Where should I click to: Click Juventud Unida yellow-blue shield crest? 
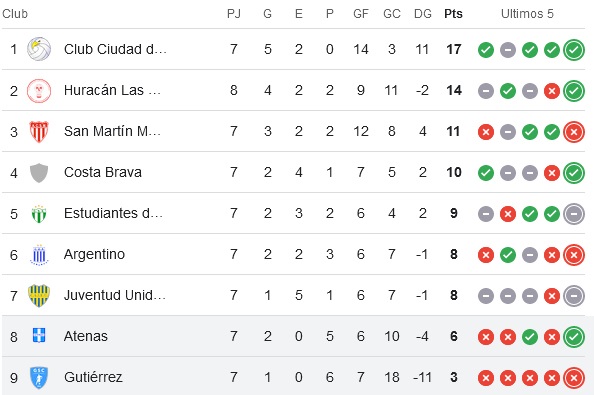tap(39, 295)
